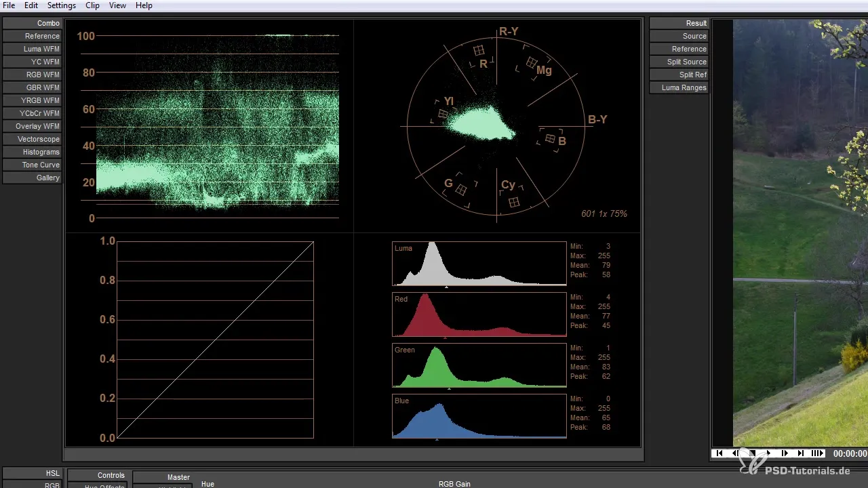The width and height of the screenshot is (868, 488).
Task: Start playback with the play arrow
Action: click(768, 453)
